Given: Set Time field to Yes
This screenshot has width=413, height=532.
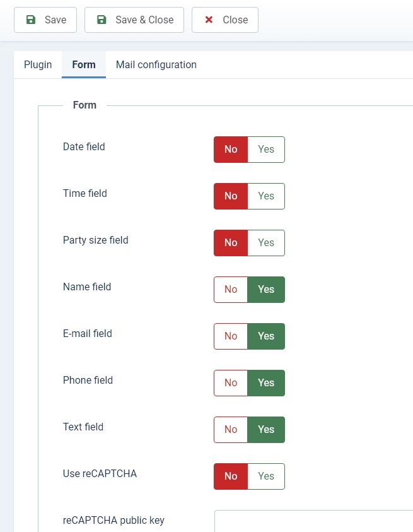Looking at the screenshot, I should coord(266,196).
